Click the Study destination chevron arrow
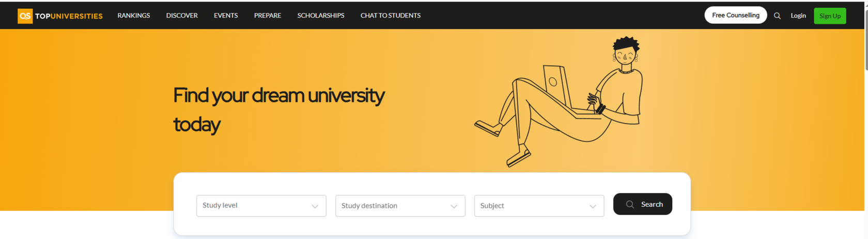 click(454, 206)
